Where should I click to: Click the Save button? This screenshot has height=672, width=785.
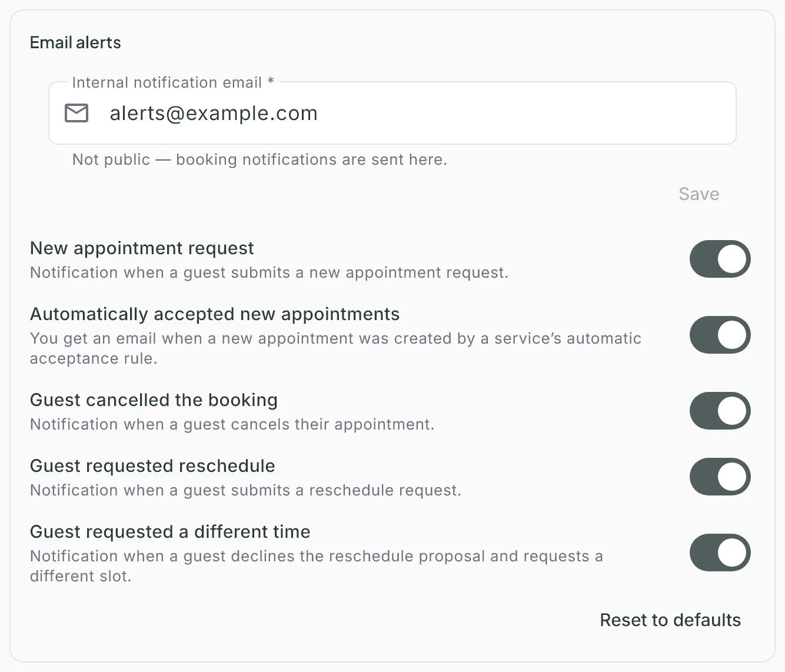click(698, 194)
